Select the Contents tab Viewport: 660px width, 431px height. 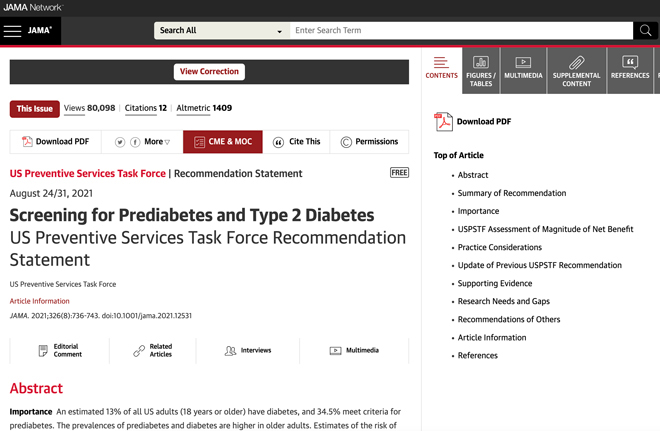[x=441, y=69]
